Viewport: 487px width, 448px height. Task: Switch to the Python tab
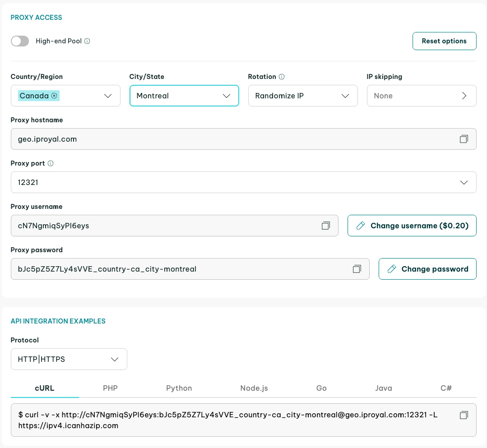point(179,388)
